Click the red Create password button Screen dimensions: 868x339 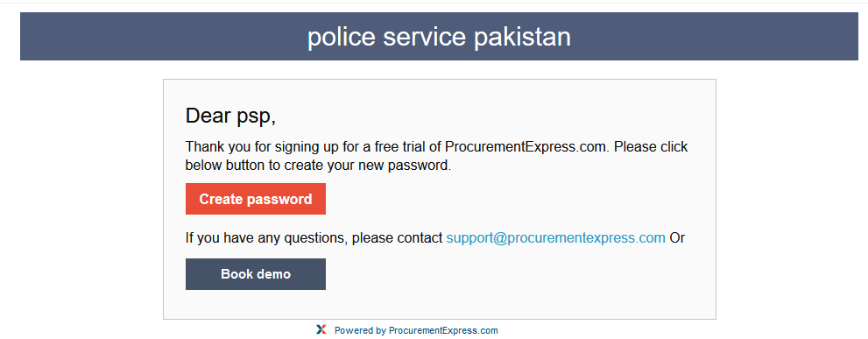[255, 199]
